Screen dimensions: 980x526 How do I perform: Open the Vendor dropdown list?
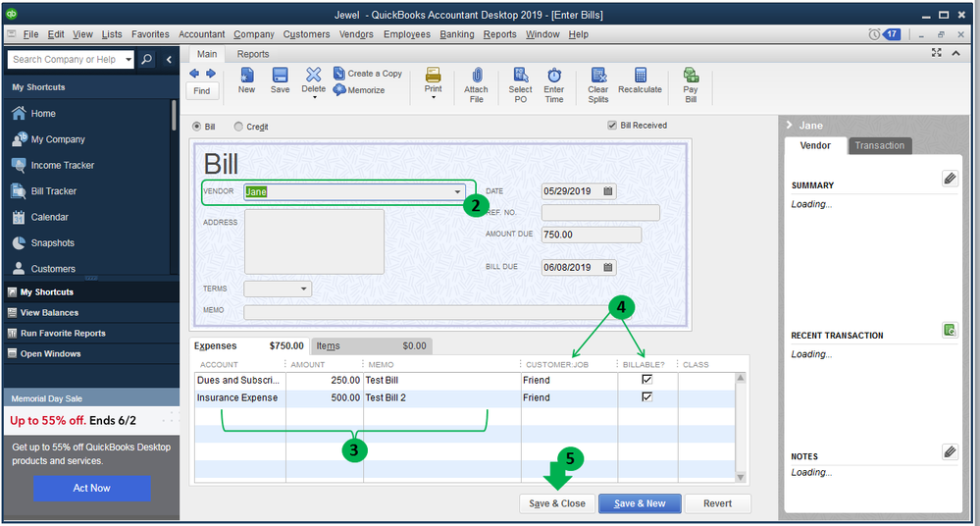457,192
